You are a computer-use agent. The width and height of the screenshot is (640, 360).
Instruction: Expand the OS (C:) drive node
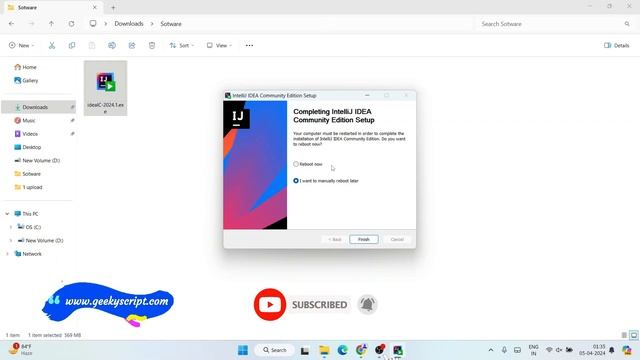click(x=11, y=227)
